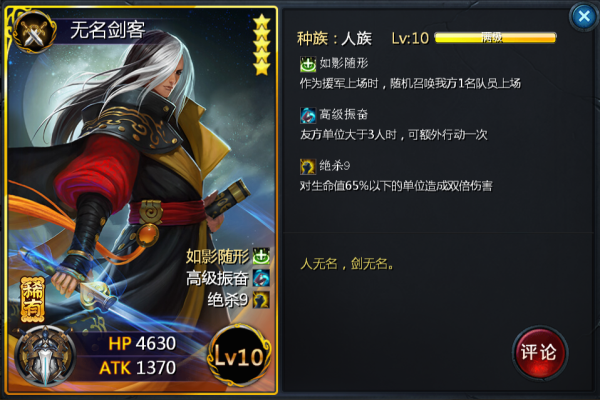Click the green 如影随形 skill icon in details
This screenshot has width=600, height=400.
coord(308,64)
